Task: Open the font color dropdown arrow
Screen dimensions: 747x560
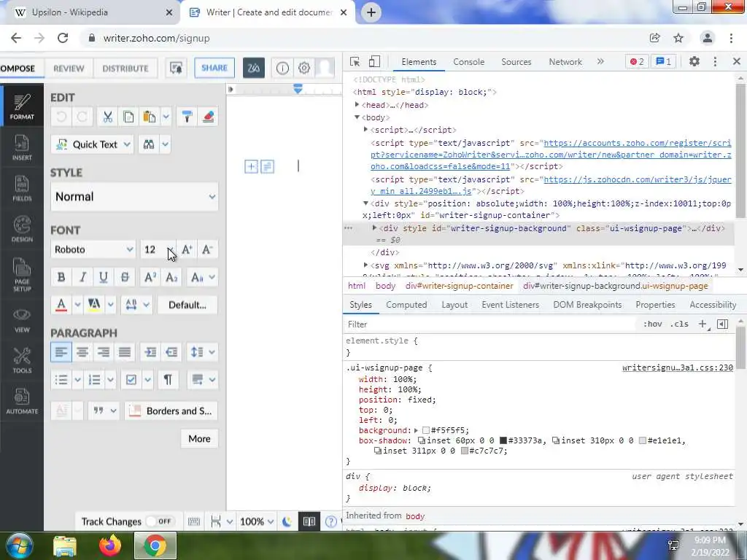Action: (x=77, y=305)
